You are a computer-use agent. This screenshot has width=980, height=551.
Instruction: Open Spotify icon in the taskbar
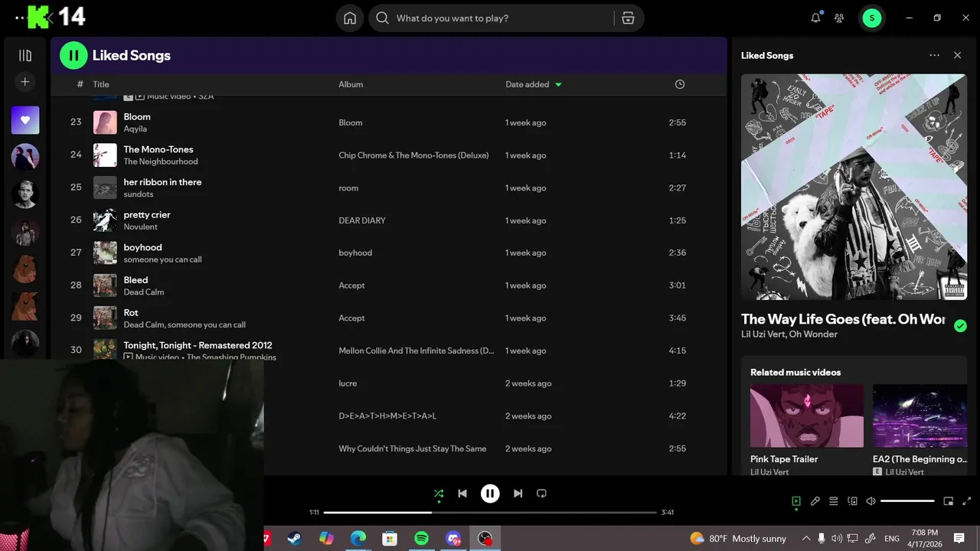(421, 539)
